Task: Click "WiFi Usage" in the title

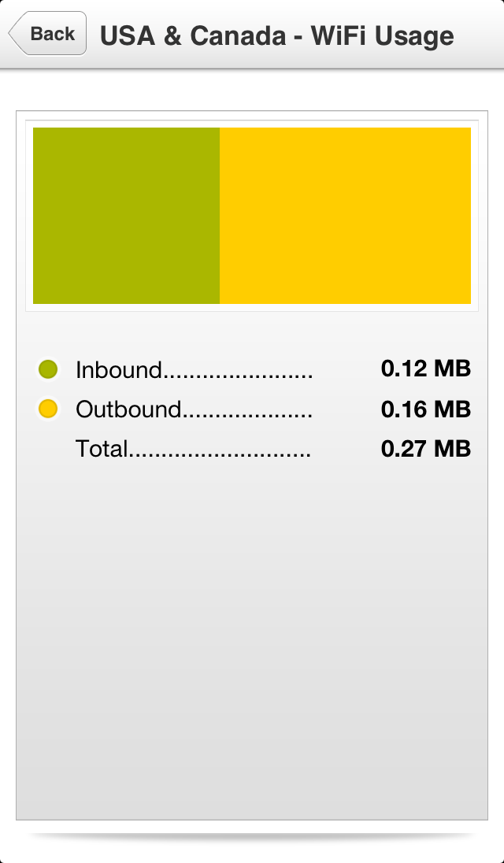Action: point(382,35)
